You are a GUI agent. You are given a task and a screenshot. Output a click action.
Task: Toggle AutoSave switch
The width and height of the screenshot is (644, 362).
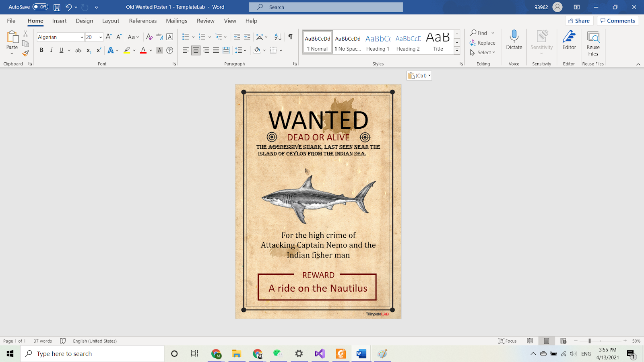click(40, 7)
